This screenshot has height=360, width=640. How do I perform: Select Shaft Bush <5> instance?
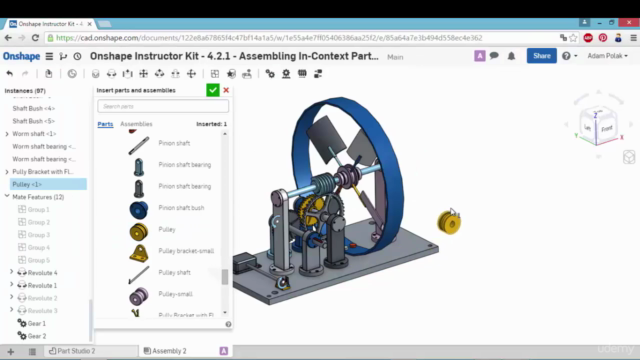[33, 121]
